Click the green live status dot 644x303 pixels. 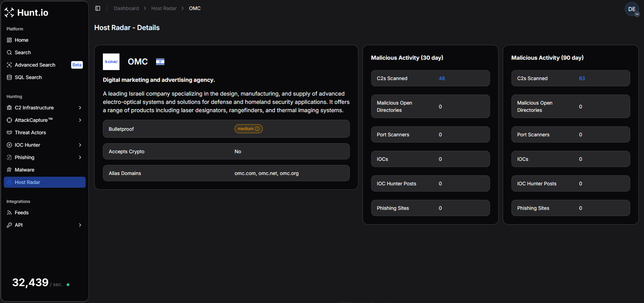tap(68, 285)
